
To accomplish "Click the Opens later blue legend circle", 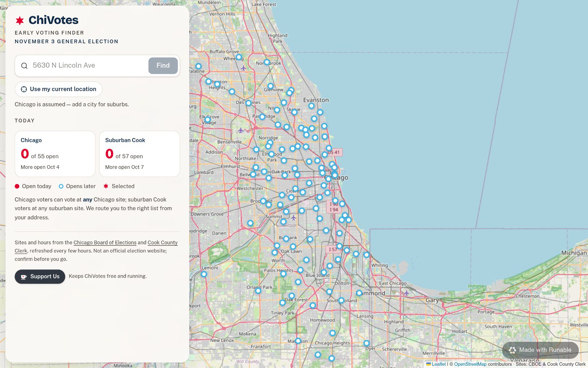I will point(61,186).
